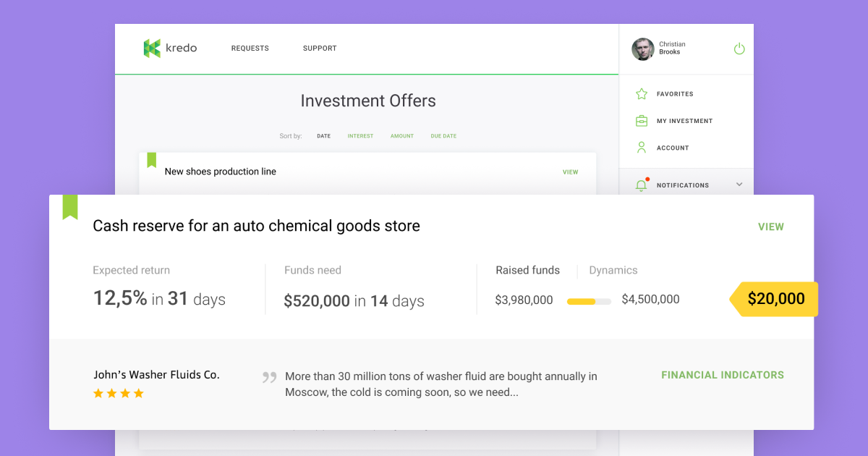Screen dimensions: 868x456
Task: Click the Account person icon
Action: 641,148
